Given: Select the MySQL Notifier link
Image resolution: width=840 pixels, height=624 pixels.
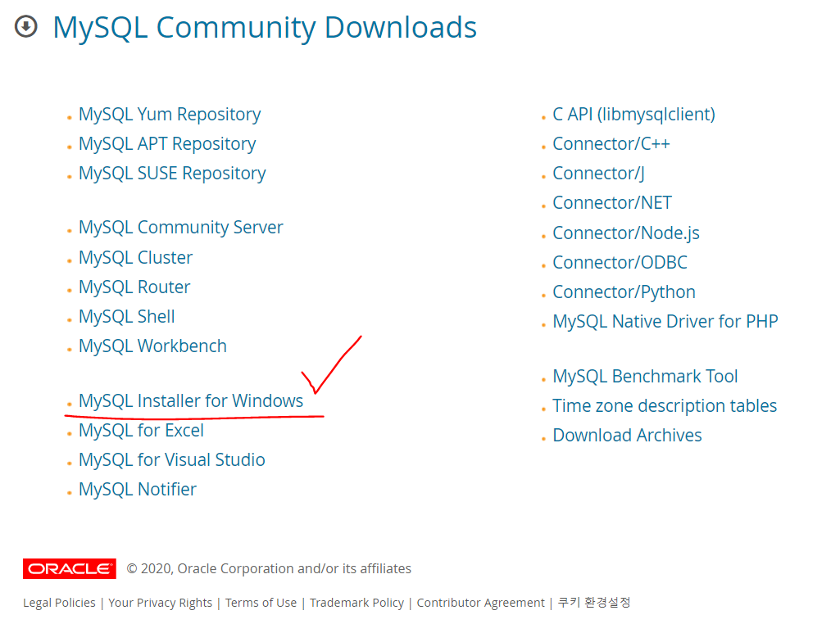Looking at the screenshot, I should pos(138,489).
